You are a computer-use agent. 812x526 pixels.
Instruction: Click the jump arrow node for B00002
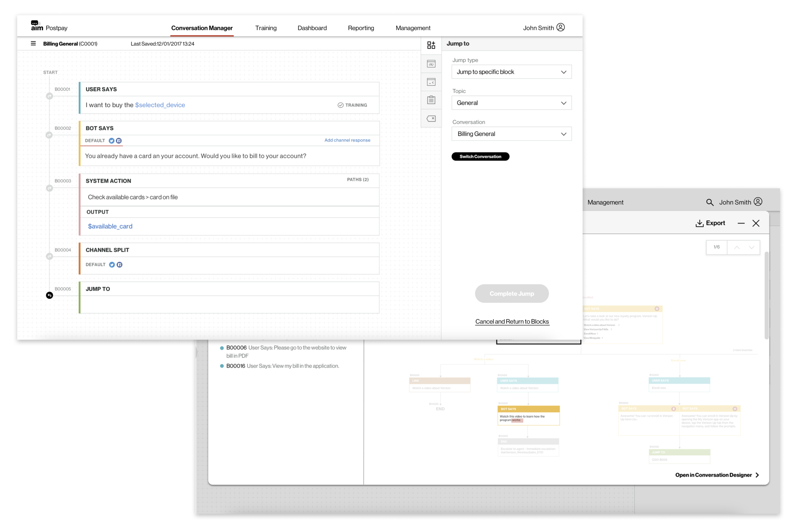click(49, 135)
